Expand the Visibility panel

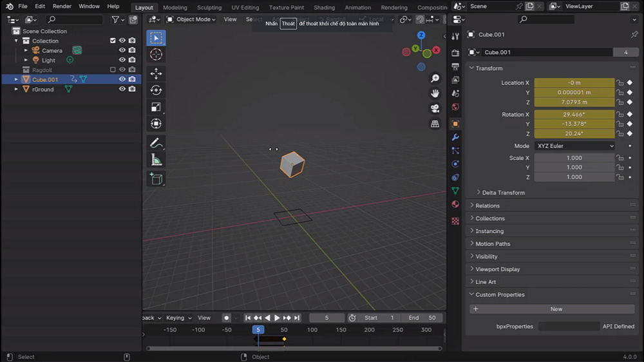pos(486,256)
